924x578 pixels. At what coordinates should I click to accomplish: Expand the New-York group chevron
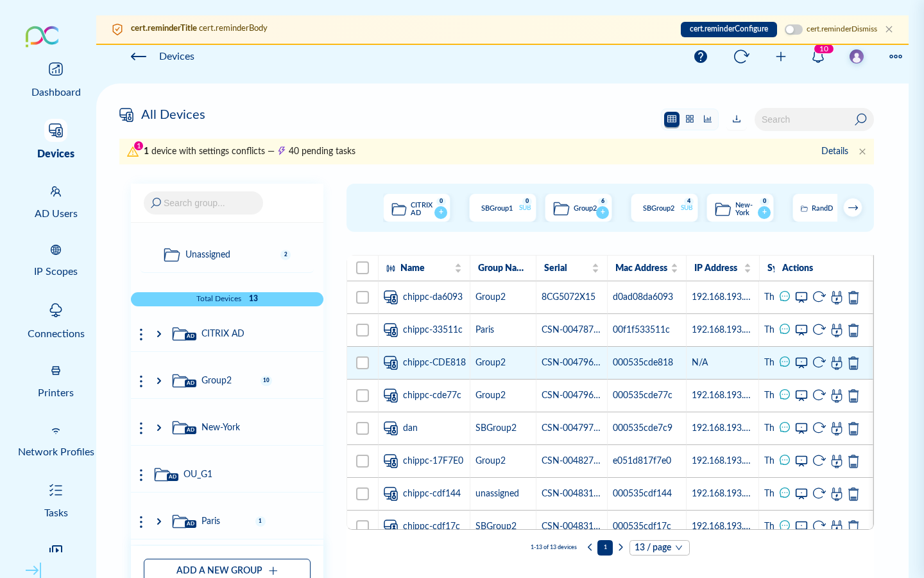point(159,428)
